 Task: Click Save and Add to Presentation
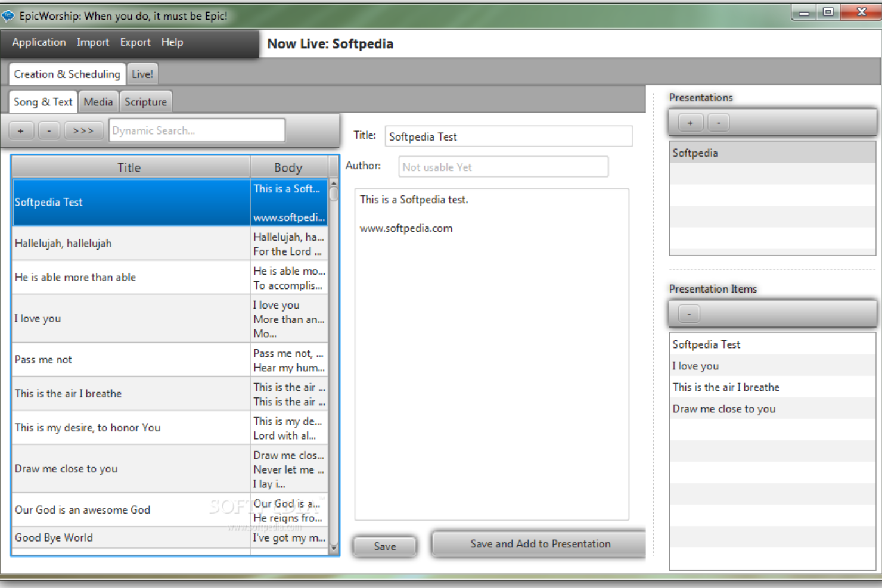[539, 544]
